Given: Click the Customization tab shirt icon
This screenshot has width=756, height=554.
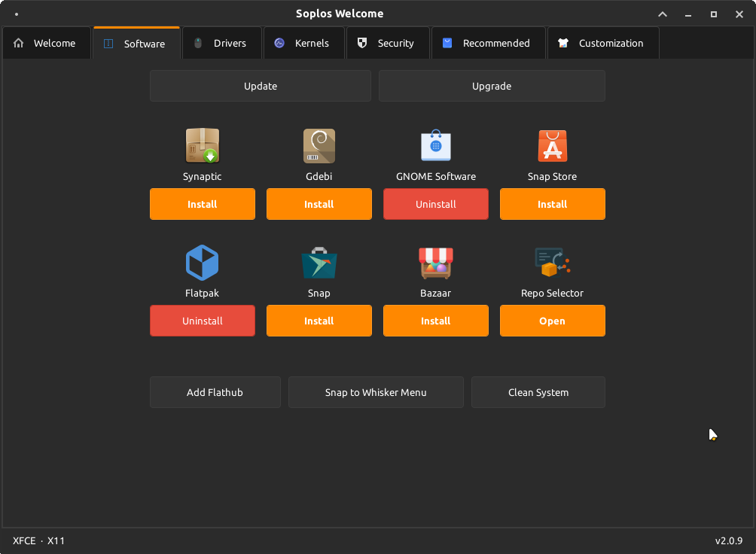Looking at the screenshot, I should [x=563, y=43].
